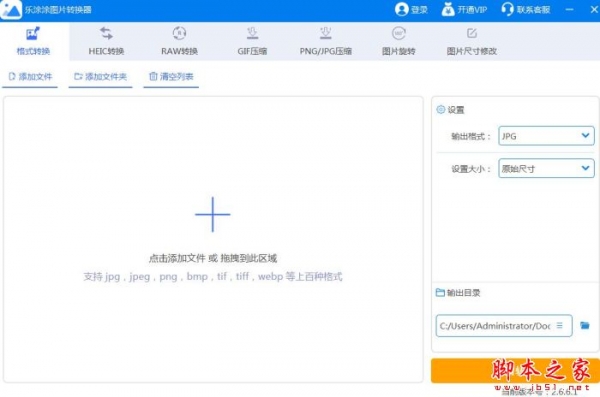Click the orange start conversion button
600x397 pixels.
point(515,371)
